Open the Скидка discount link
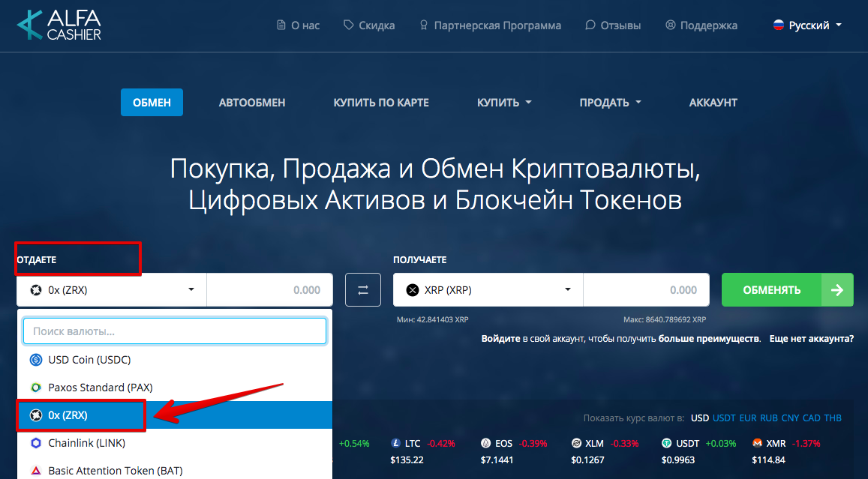The width and height of the screenshot is (868, 479). pyautogui.click(x=369, y=25)
